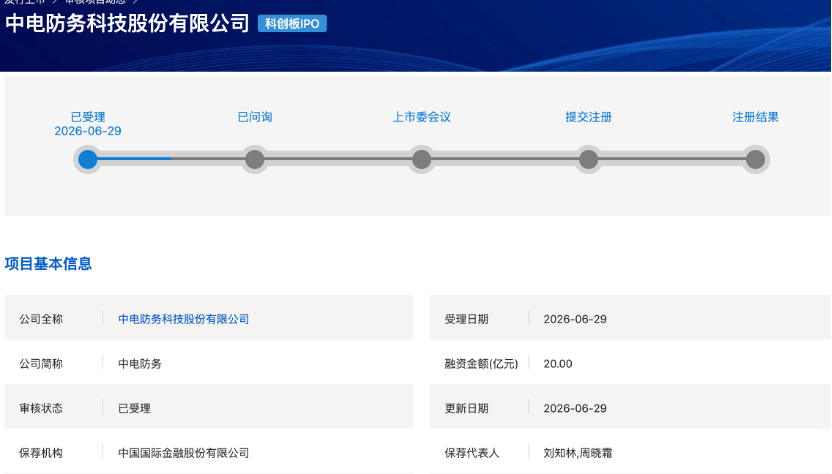Click the 已问询 stage label
This screenshot has height=474, width=832.
point(255,117)
